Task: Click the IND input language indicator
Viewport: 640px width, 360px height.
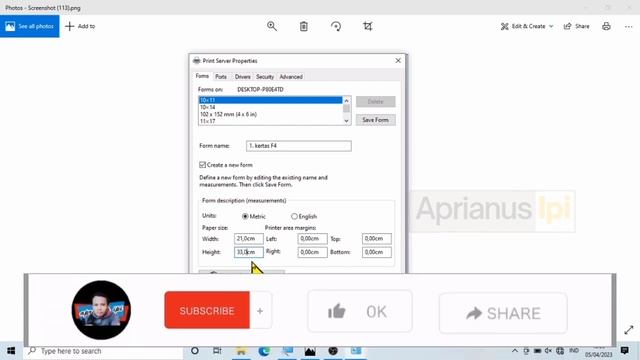Action: click(x=574, y=351)
